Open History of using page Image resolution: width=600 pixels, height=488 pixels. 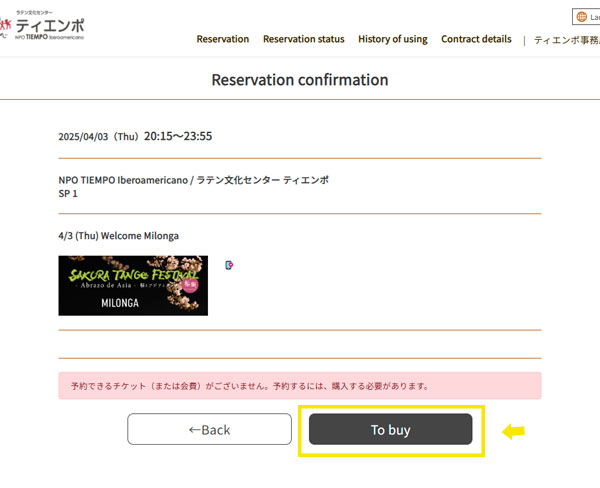click(392, 39)
